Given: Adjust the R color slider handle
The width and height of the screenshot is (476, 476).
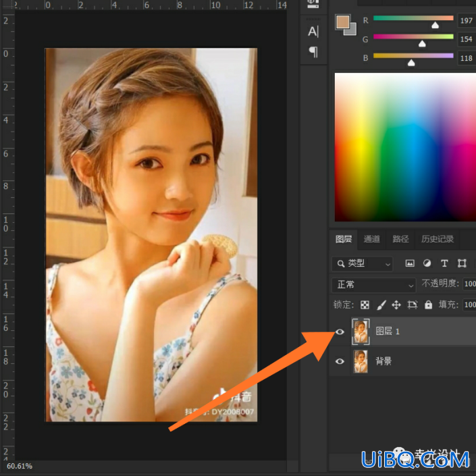Looking at the screenshot, I should (435, 25).
